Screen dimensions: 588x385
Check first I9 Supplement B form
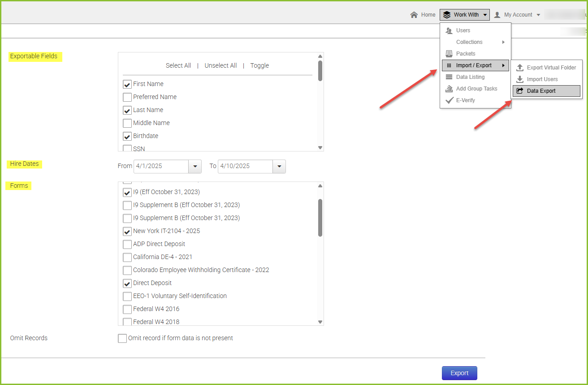tap(127, 205)
